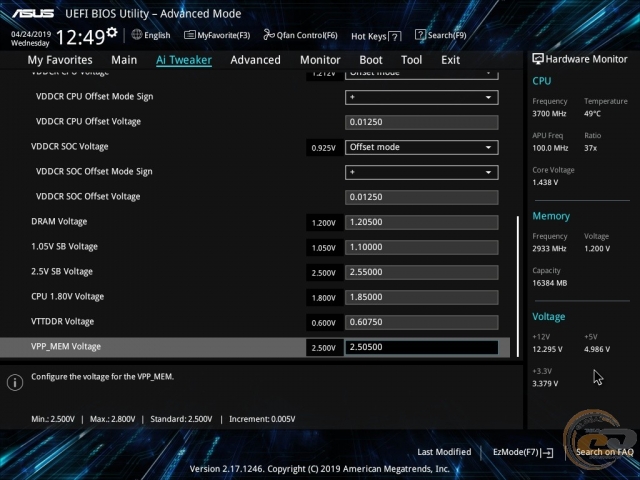The height and width of the screenshot is (480, 640).
Task: Click 2.5V SB Voltage input field
Action: tap(422, 272)
